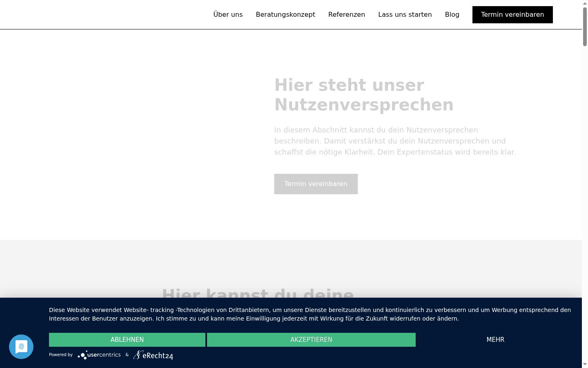Click the vertical scrollbar thumb

pos(585,27)
